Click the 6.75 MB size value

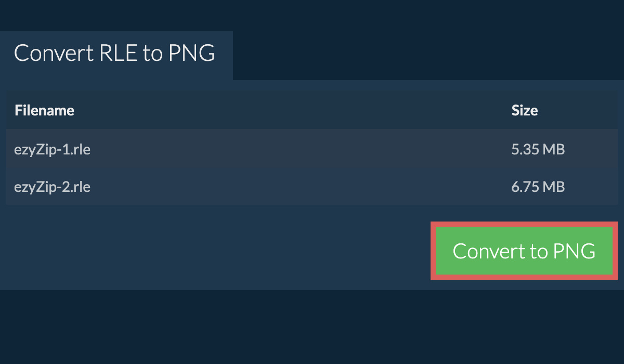point(538,187)
